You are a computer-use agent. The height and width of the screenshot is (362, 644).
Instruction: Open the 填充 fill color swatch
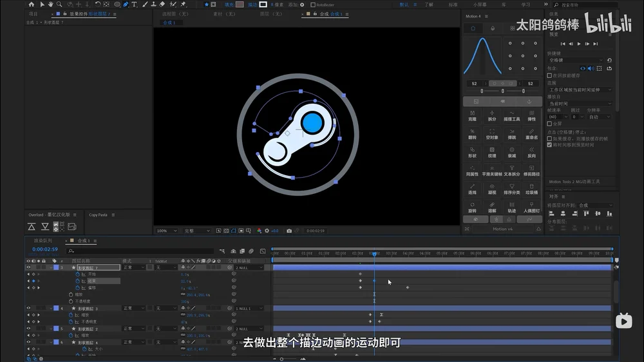coord(240,5)
